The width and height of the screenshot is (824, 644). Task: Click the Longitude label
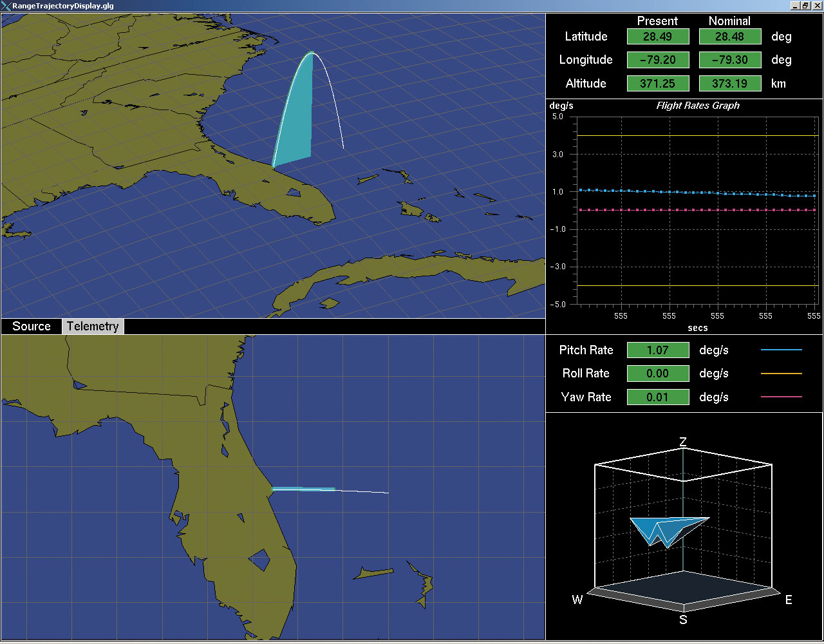point(586,60)
